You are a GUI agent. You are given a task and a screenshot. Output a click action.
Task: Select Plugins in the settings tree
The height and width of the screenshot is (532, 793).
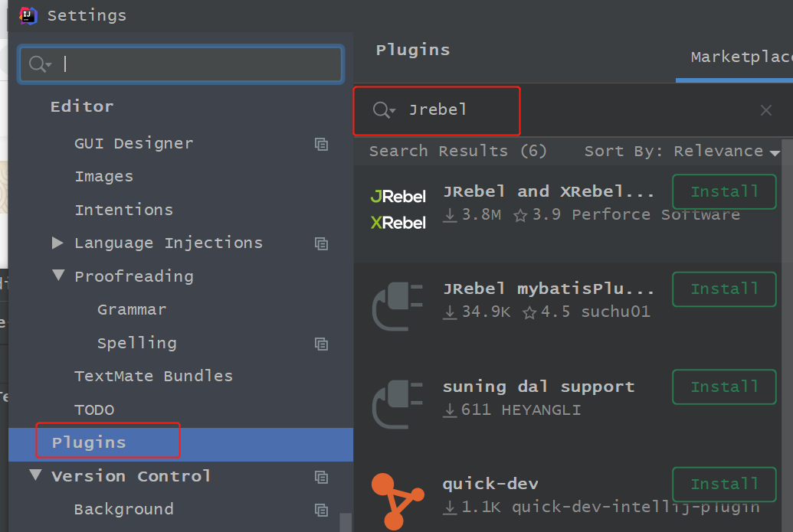pyautogui.click(x=89, y=442)
